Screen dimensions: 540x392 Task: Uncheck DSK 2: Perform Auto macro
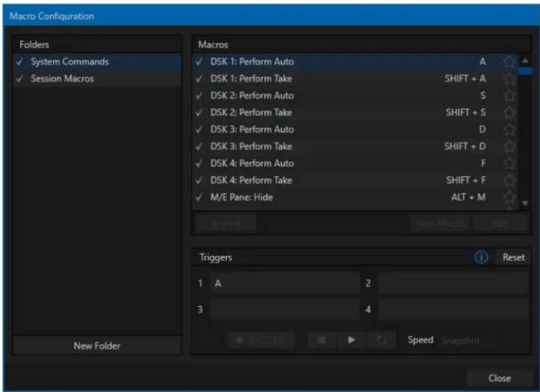[199, 96]
